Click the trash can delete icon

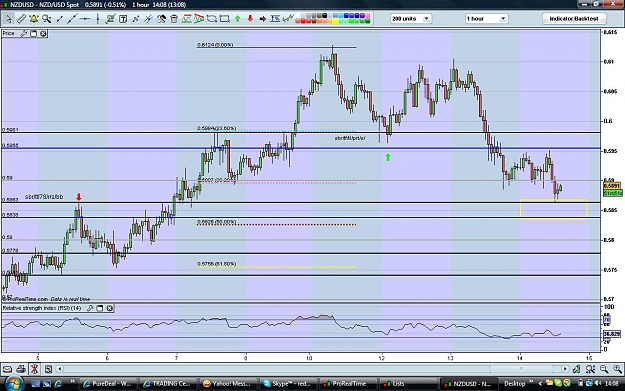coord(174,19)
